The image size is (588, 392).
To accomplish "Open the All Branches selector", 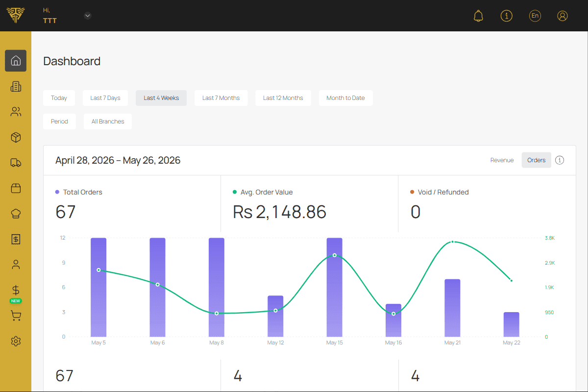I will tap(108, 122).
